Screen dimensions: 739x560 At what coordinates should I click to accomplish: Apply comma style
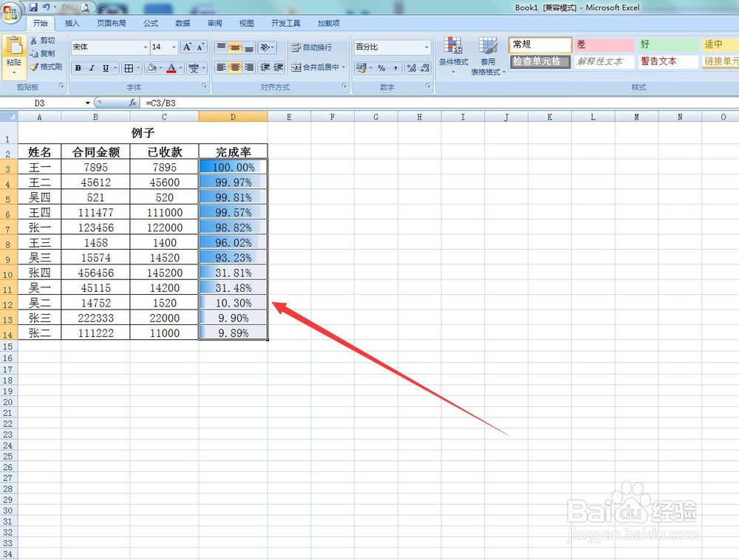395,68
